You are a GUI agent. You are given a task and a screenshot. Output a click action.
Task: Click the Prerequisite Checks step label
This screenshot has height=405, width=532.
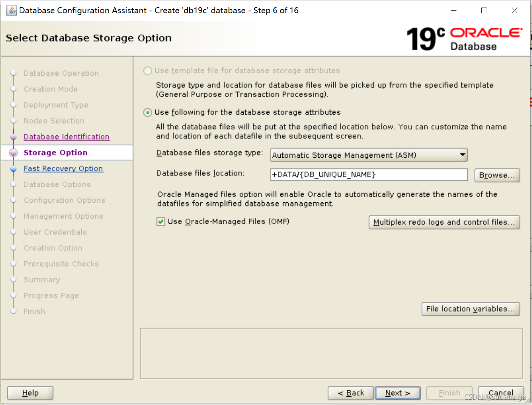pyautogui.click(x=61, y=264)
